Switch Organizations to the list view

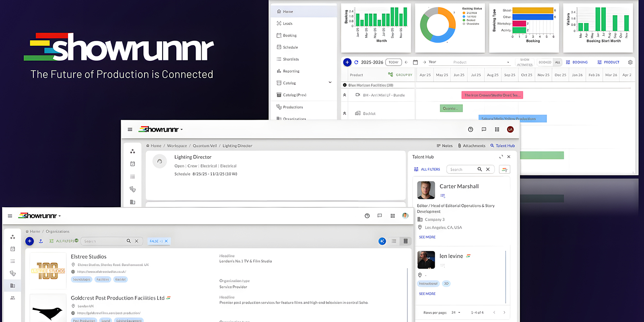(x=394, y=241)
